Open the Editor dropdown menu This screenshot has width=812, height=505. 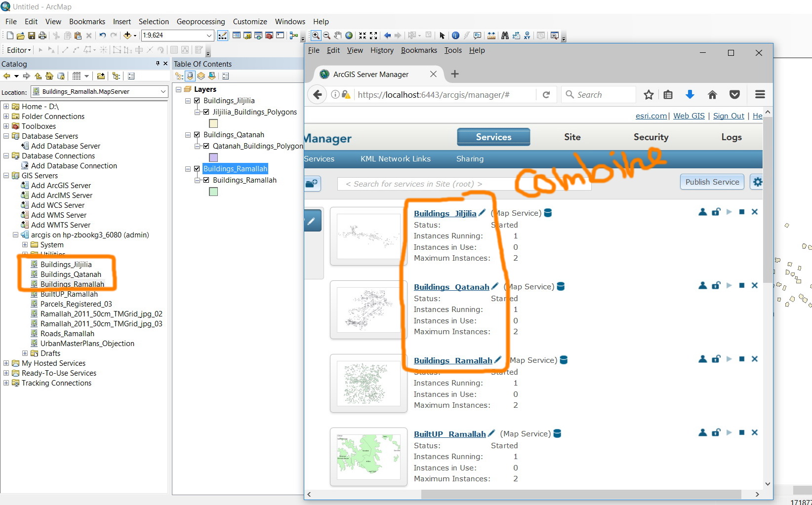tap(19, 50)
